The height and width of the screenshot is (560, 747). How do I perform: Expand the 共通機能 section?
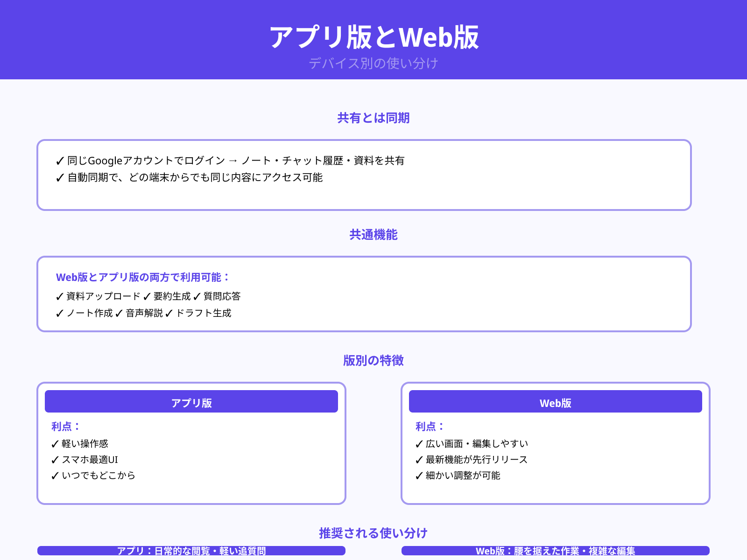click(373, 235)
